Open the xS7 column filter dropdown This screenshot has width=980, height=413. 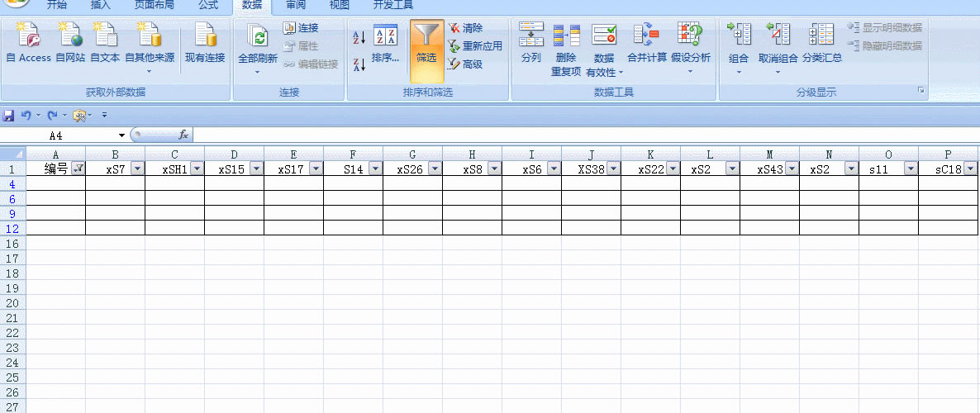tap(137, 169)
